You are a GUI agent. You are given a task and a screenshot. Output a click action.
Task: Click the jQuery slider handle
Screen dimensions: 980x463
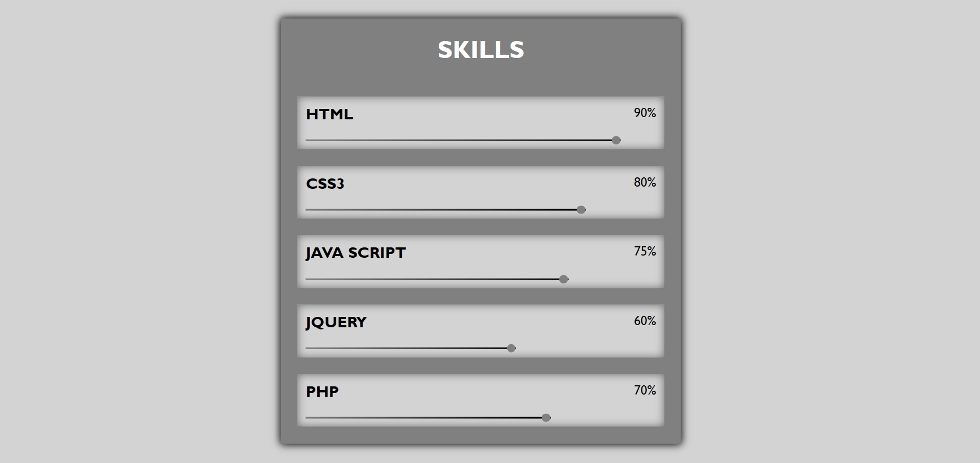pyautogui.click(x=511, y=348)
